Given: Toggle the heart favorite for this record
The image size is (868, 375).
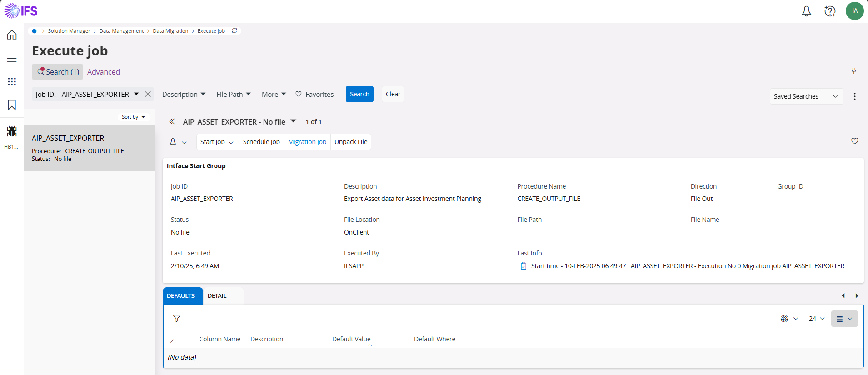Looking at the screenshot, I should click(x=854, y=141).
